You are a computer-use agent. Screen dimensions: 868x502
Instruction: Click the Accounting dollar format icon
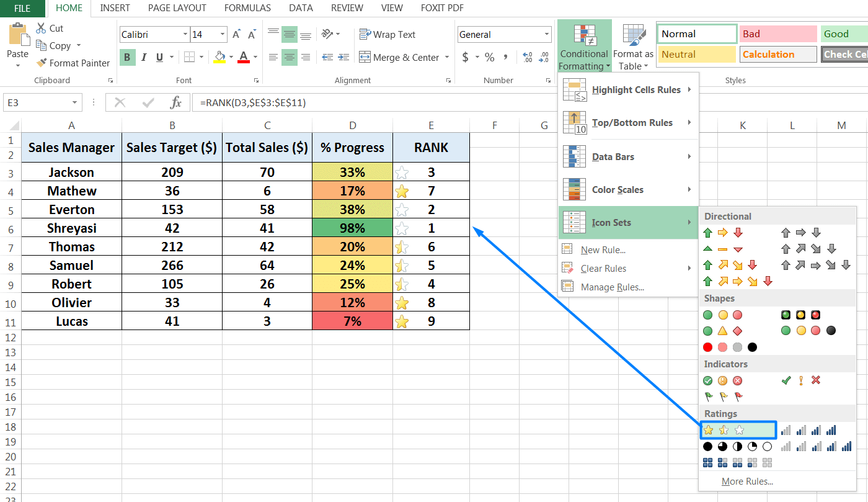click(466, 58)
